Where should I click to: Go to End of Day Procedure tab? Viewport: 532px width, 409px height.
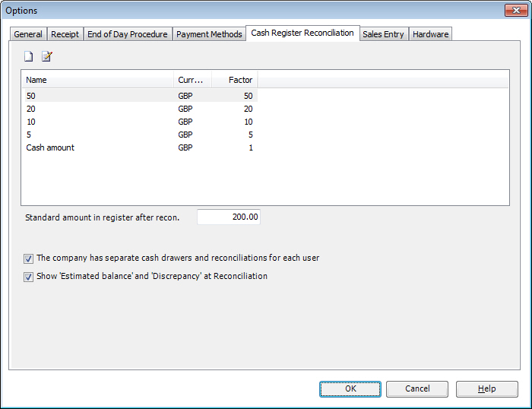(127, 34)
